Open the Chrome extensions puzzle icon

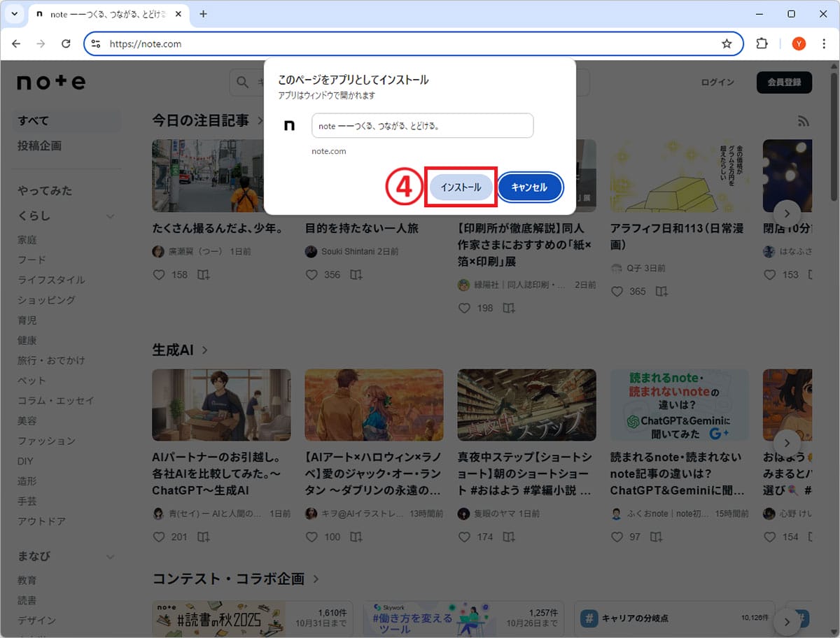(762, 43)
